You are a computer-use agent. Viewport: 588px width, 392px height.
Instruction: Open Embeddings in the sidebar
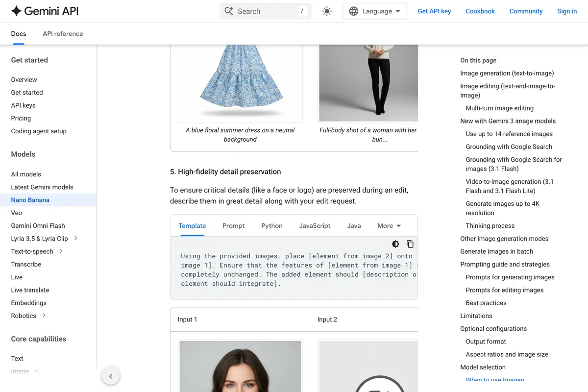click(x=29, y=303)
